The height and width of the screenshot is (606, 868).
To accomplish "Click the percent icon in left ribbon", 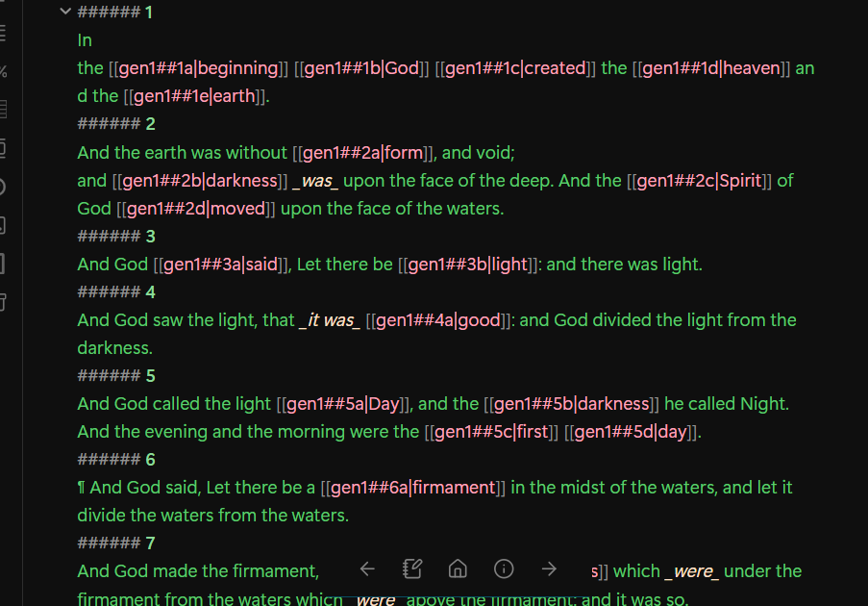I will (x=4, y=71).
